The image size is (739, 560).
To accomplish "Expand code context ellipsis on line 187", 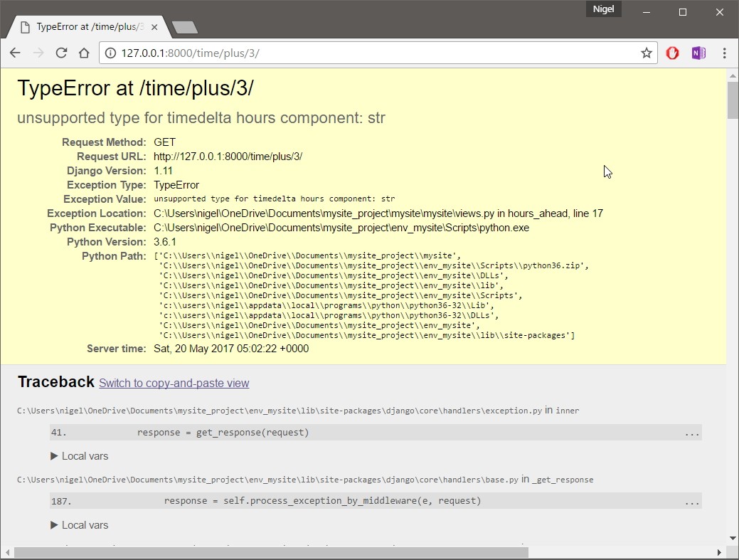I will 691,502.
